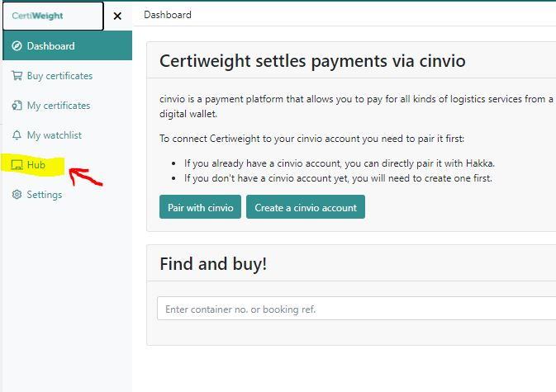Click the watchlist bell icon
The image size is (556, 392).
(17, 135)
